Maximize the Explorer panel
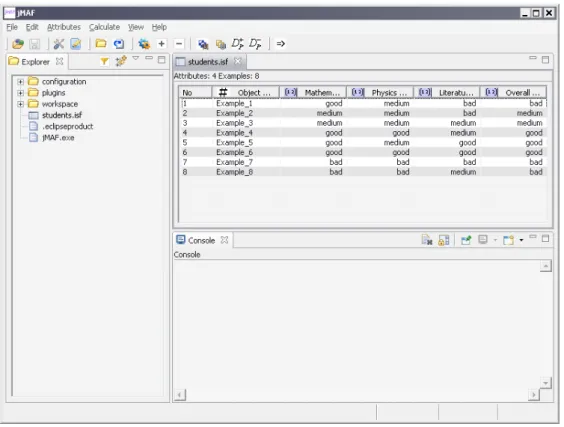The image size is (564, 427). point(162,60)
